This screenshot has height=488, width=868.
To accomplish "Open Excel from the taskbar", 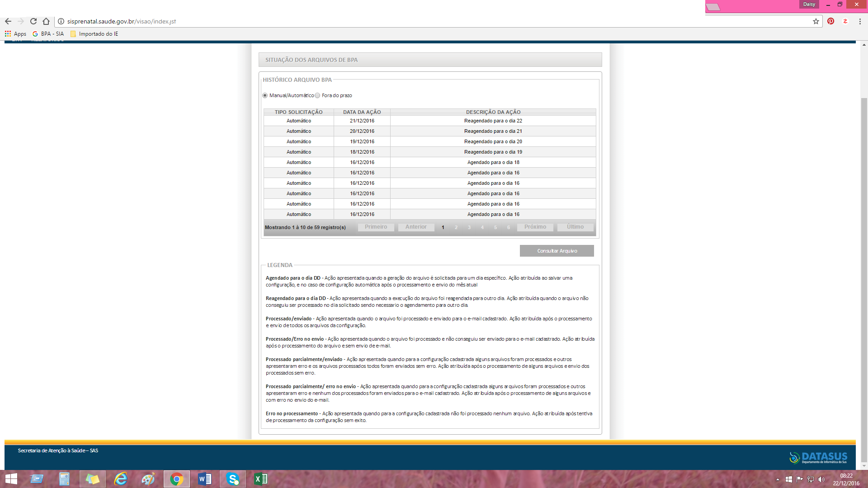I will pyautogui.click(x=261, y=479).
